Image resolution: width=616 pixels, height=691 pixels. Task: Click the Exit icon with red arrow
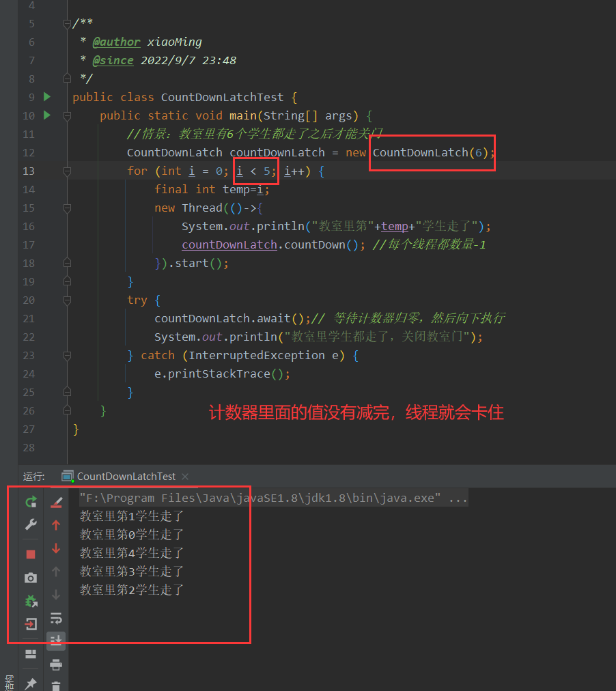click(x=31, y=623)
